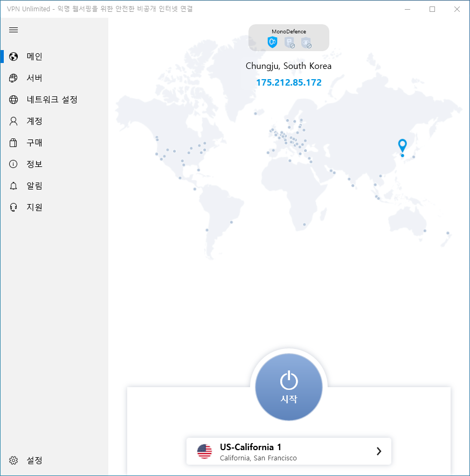Screen dimensions: 470x476
Task: Click the info icon beside 정보
Action: coord(13,164)
